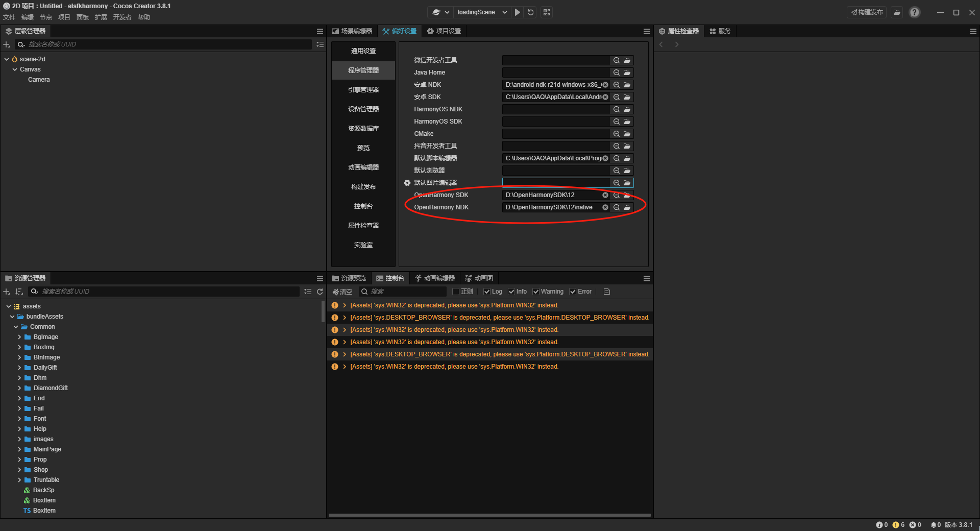Viewport: 980px width, 531px height.
Task: Browse folder for HarmonyOS NDK path
Action: point(627,109)
